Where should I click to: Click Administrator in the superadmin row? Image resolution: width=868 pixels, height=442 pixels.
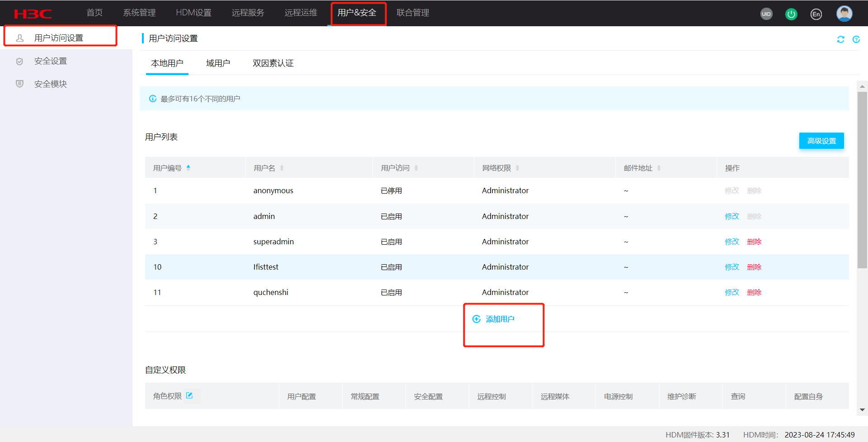click(505, 242)
